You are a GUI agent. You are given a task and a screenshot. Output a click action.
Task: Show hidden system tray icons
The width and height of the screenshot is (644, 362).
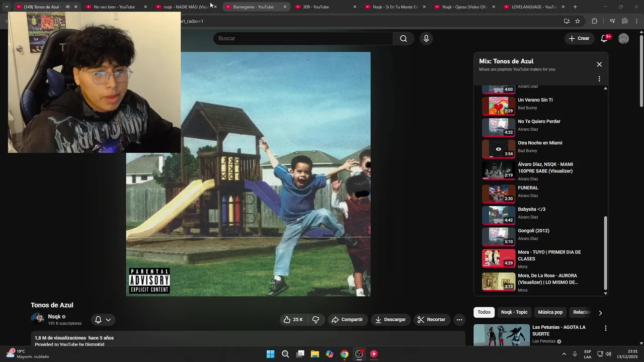point(564,354)
